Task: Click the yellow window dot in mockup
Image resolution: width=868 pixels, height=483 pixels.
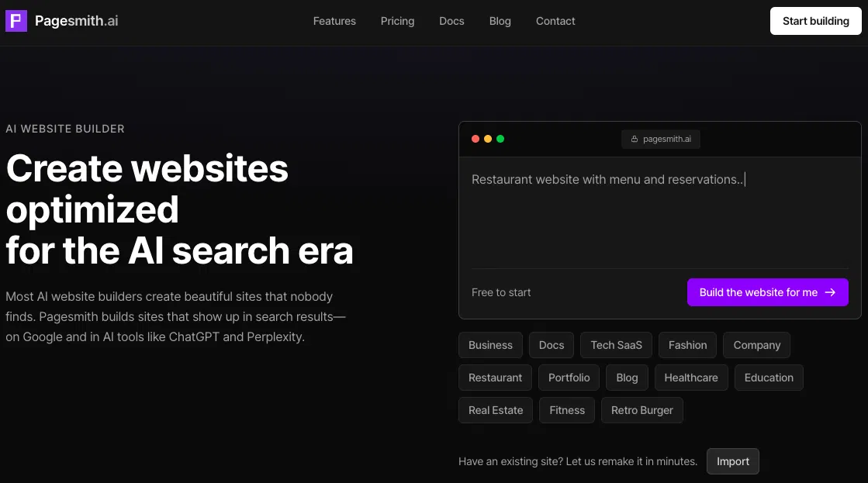Action: tap(488, 139)
